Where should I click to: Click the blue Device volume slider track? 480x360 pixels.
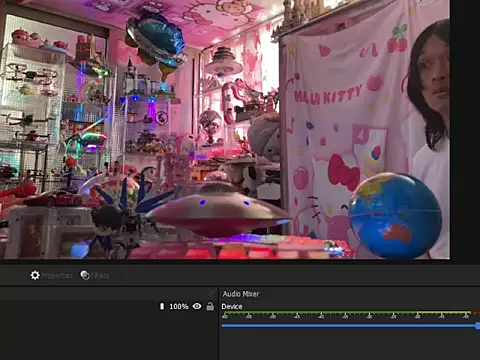pos(349,326)
